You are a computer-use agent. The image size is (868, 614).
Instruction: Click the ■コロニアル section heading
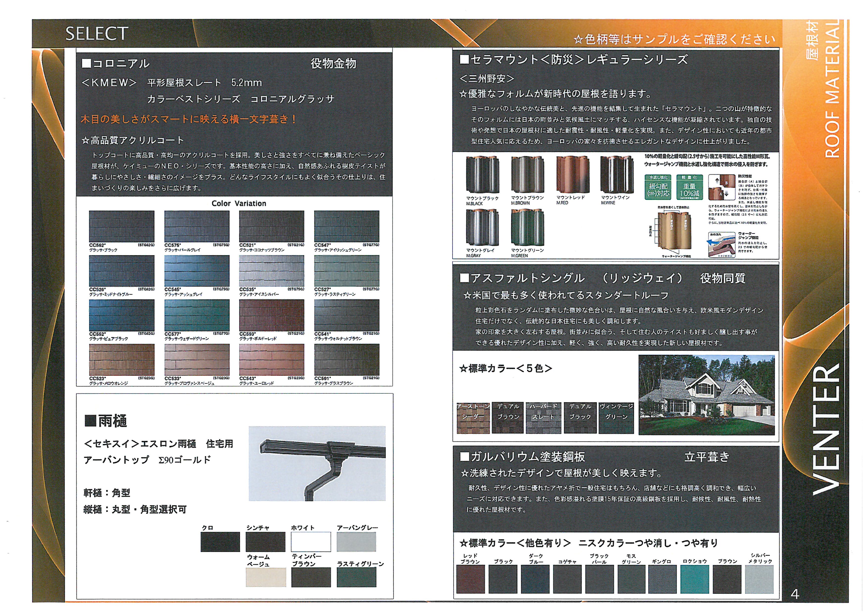tap(116, 64)
